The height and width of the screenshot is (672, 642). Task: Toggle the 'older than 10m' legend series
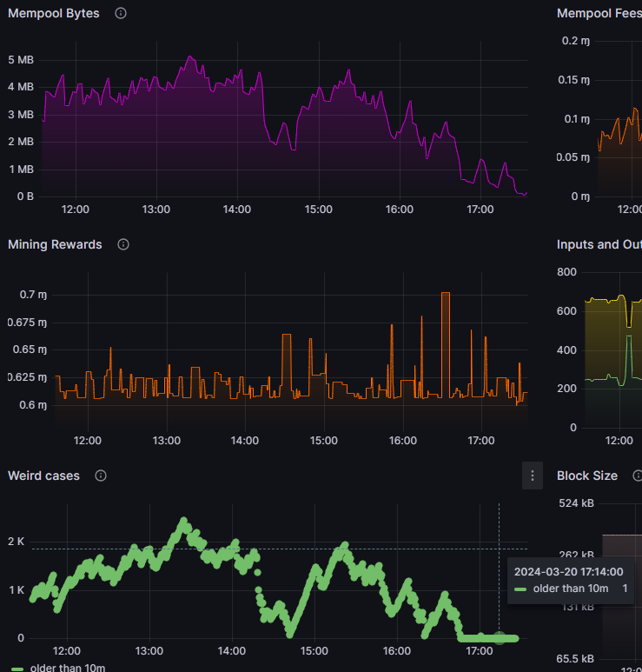click(67, 668)
